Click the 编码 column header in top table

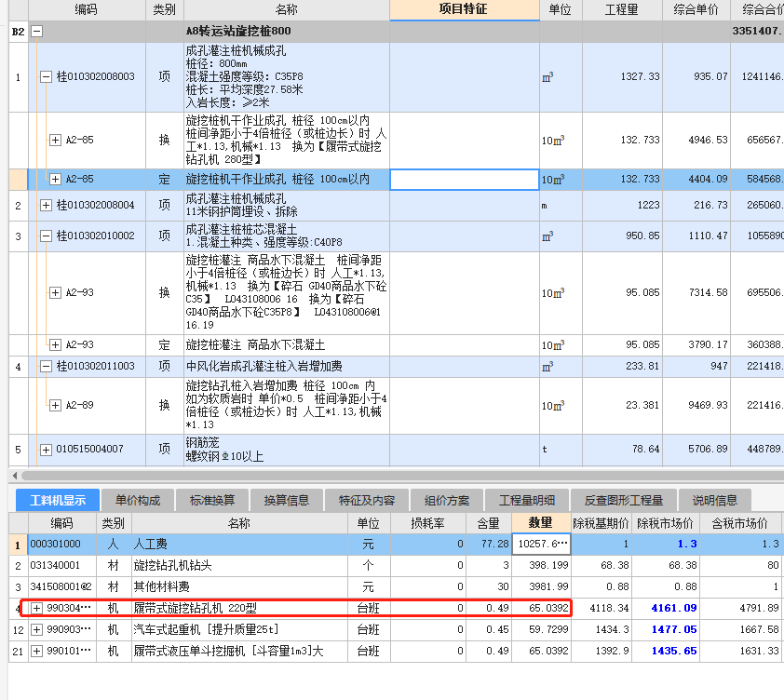coord(87,9)
